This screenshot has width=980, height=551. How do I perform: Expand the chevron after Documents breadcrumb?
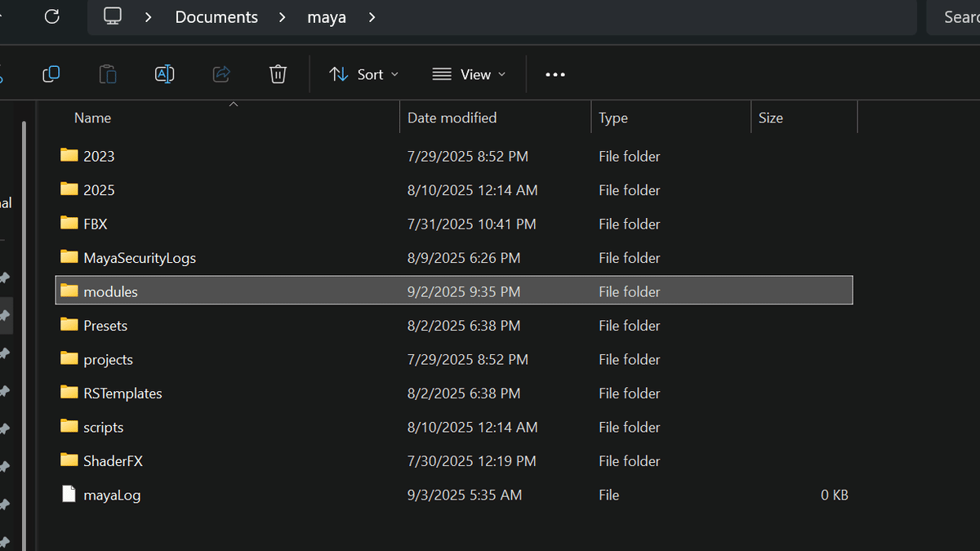[283, 17]
